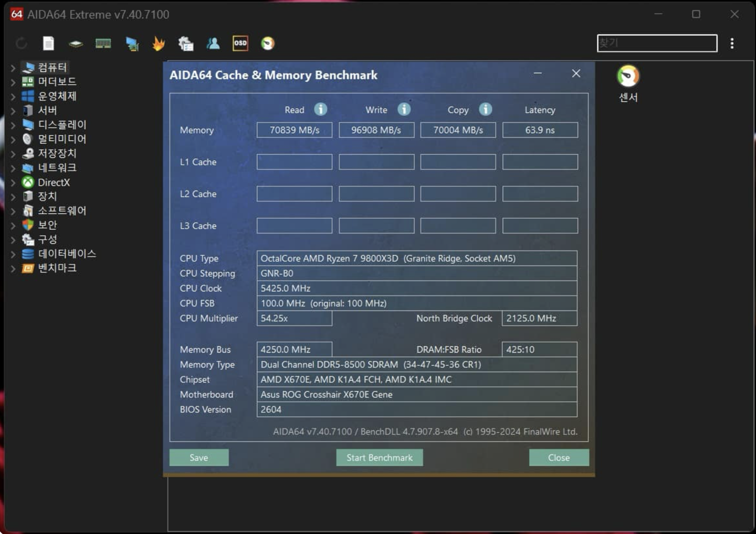The width and height of the screenshot is (756, 534).
Task: Click the memory module icon in toolbar
Action: (103, 44)
